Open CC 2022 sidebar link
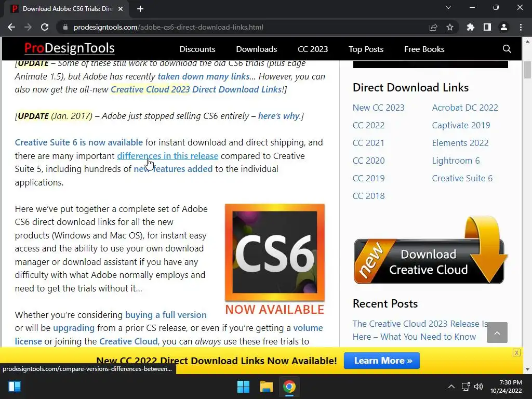 [x=368, y=125]
